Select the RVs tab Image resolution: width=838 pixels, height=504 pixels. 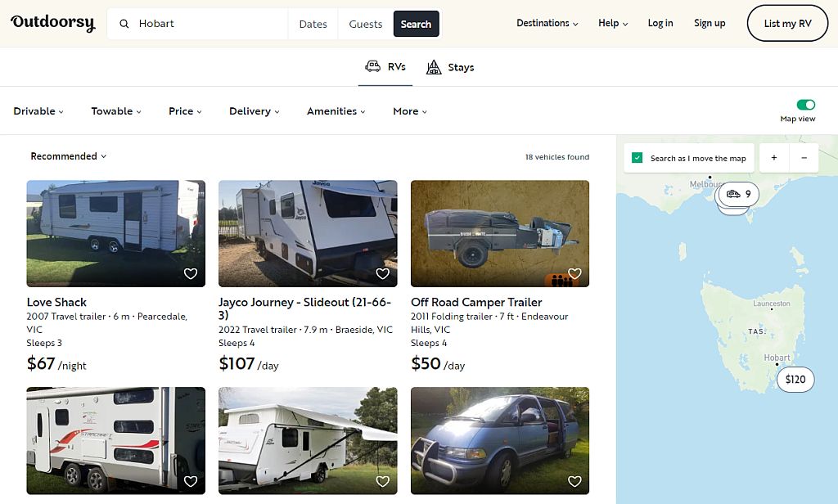(x=385, y=66)
